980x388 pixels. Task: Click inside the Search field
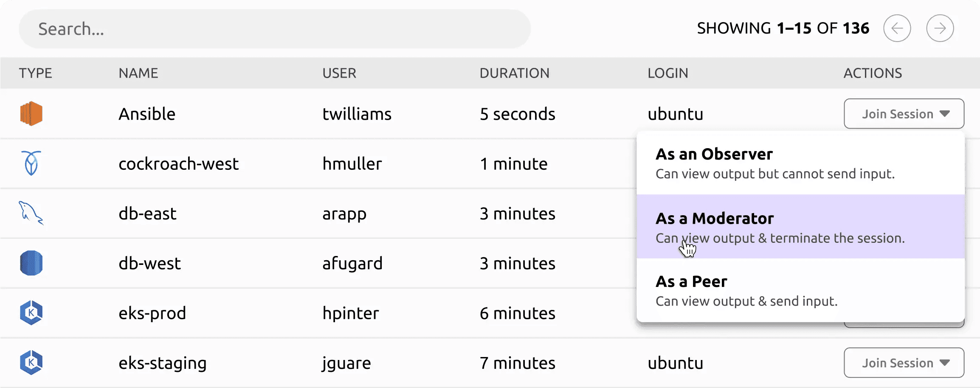click(274, 29)
